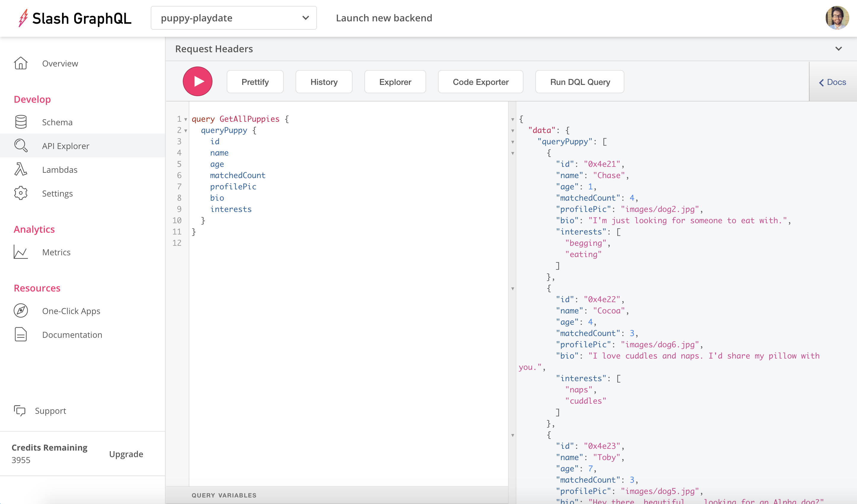This screenshot has width=857, height=504.
Task: Click the Overview home icon
Action: (x=21, y=63)
